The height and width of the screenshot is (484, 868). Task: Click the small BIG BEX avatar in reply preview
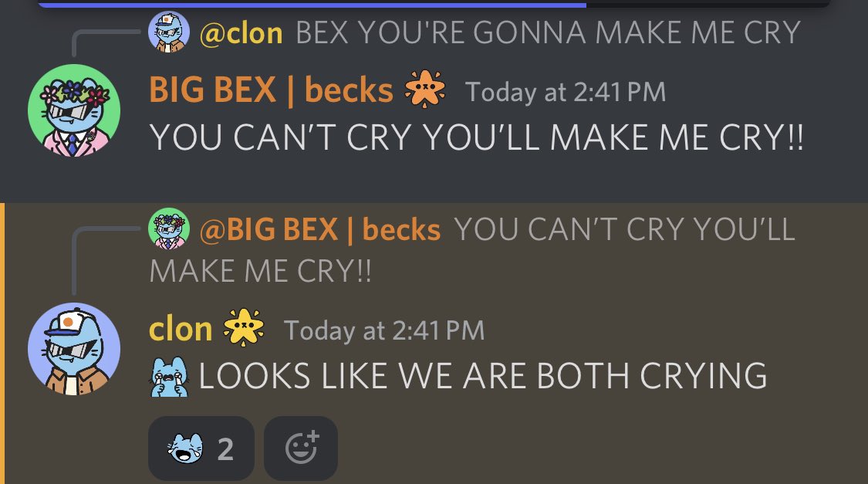169,228
